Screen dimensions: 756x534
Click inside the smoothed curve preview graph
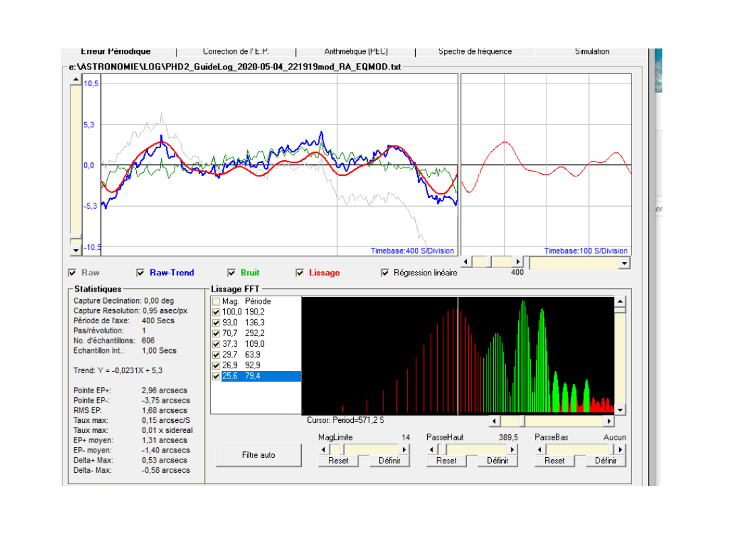[546, 165]
